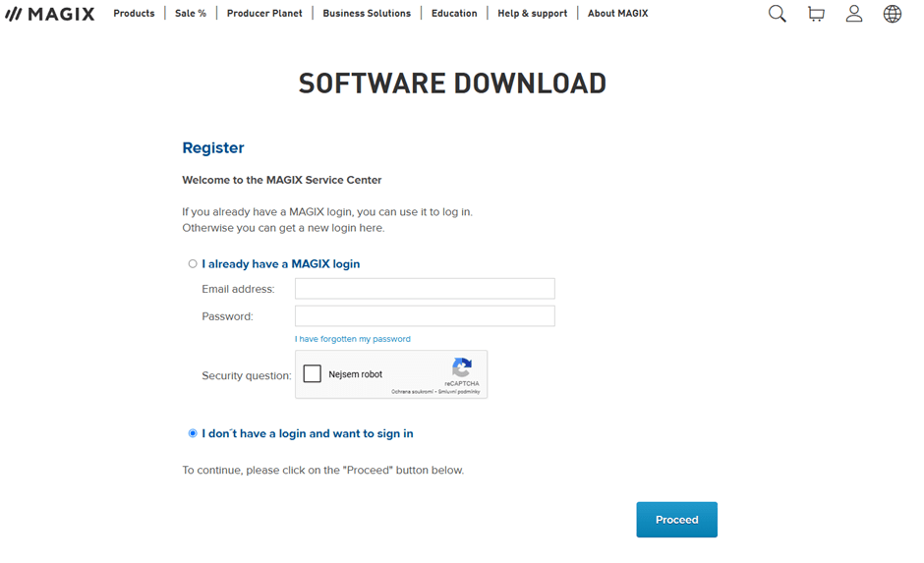This screenshot has width=924, height=563.
Task: Click "I have forgotten my password" link
Action: click(353, 339)
